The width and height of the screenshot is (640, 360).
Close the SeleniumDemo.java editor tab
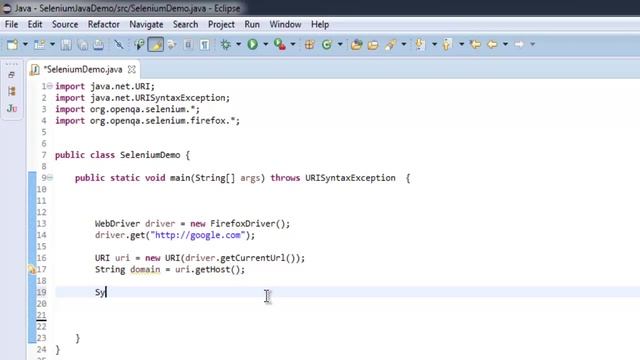(131, 69)
